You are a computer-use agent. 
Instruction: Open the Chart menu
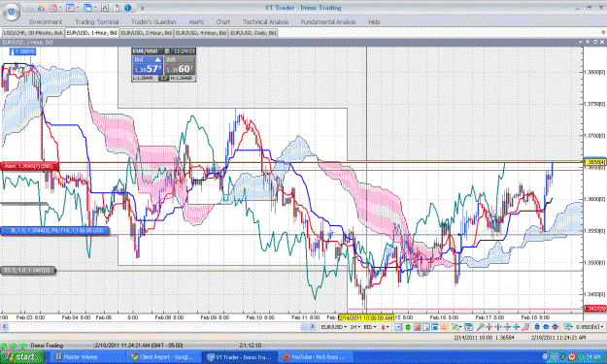click(x=223, y=22)
